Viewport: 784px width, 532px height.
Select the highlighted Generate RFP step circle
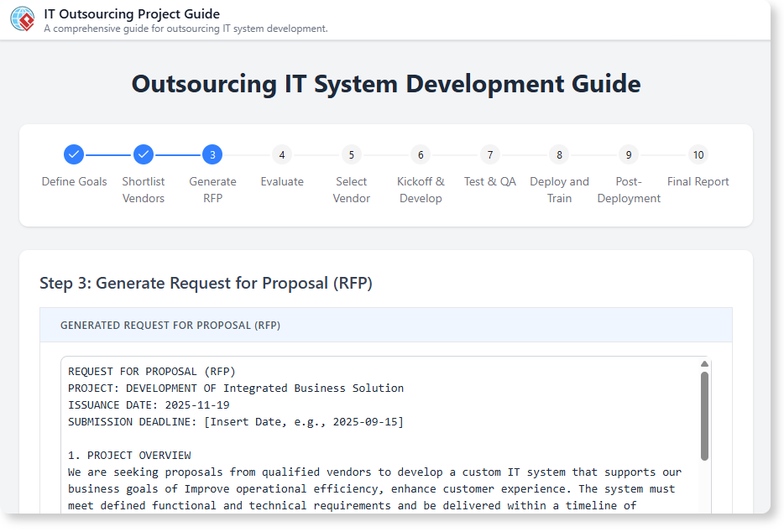(212, 154)
